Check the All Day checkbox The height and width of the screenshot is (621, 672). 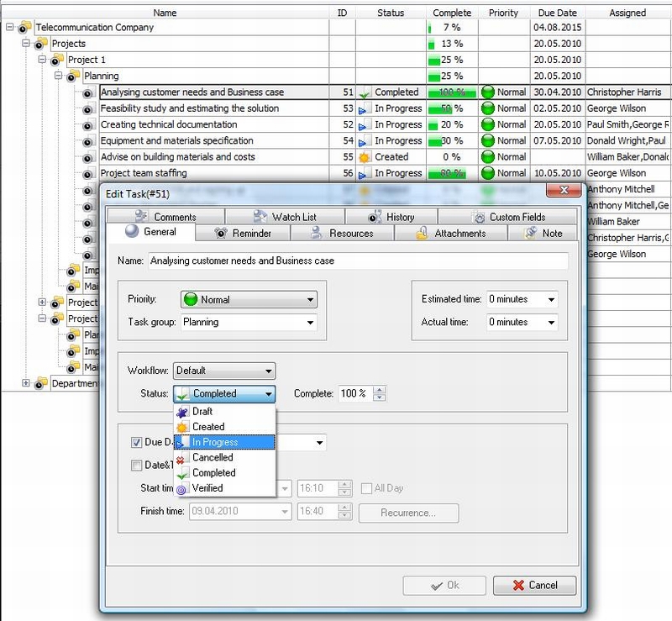366,488
